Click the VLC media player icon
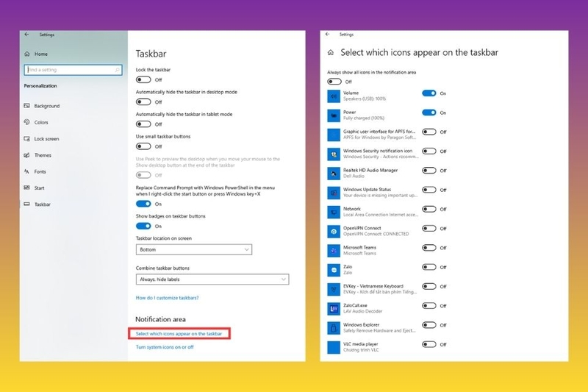Viewport: 588px width, 392px height. [334, 347]
